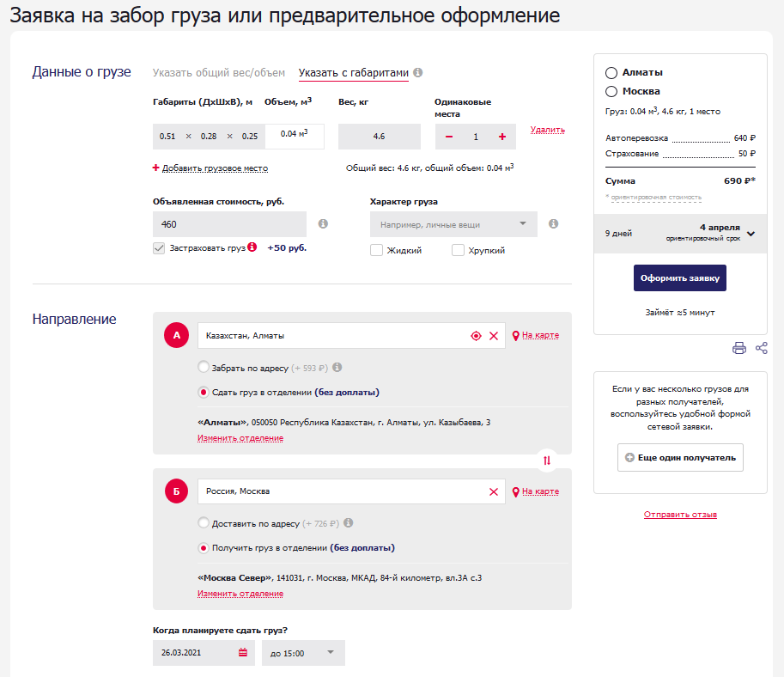The image size is (784, 677).
Task: Open the calendar icon in the date field
Action: (x=243, y=653)
